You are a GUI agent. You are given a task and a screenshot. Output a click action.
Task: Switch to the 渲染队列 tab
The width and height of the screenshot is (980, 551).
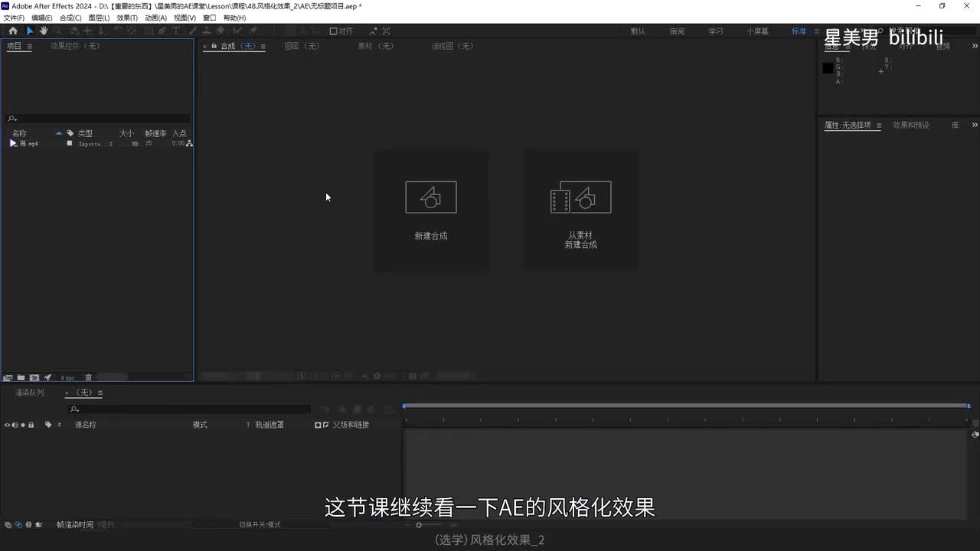click(x=30, y=393)
